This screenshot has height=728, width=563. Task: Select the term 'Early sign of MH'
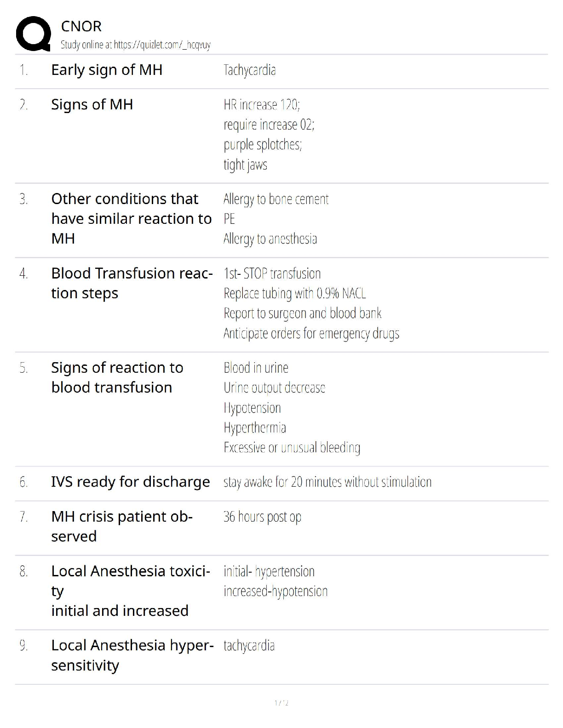pos(107,70)
